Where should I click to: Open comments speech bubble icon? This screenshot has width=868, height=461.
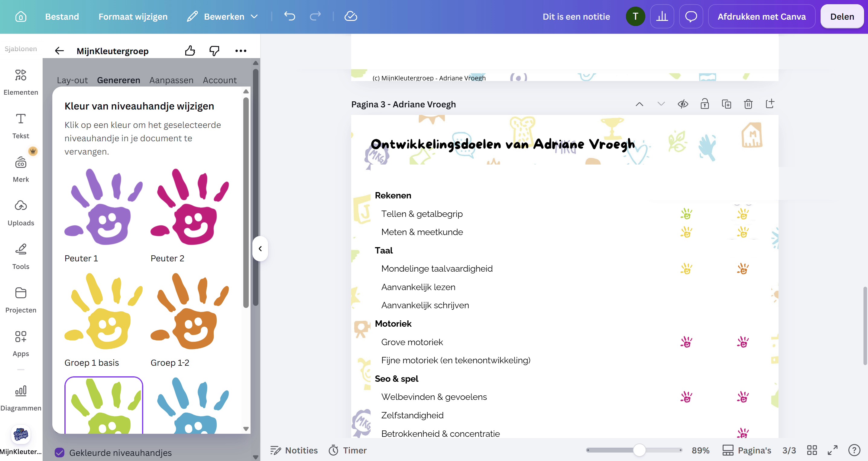point(691,16)
